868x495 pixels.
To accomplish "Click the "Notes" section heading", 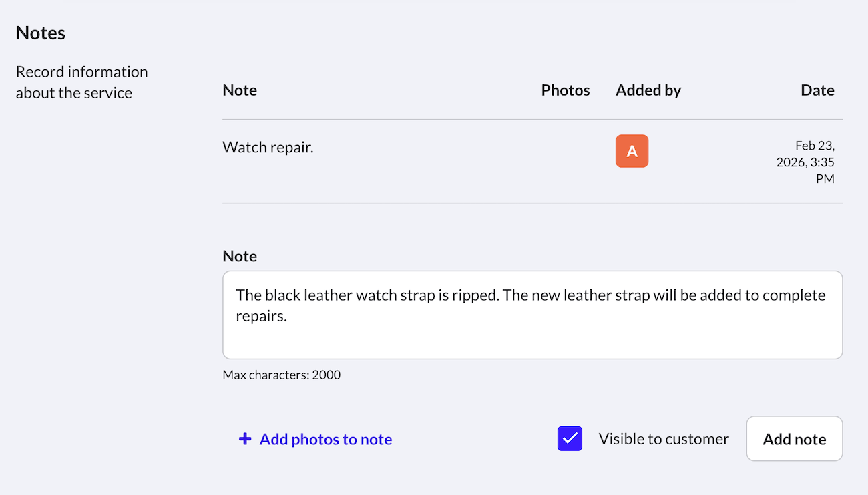I will point(41,33).
